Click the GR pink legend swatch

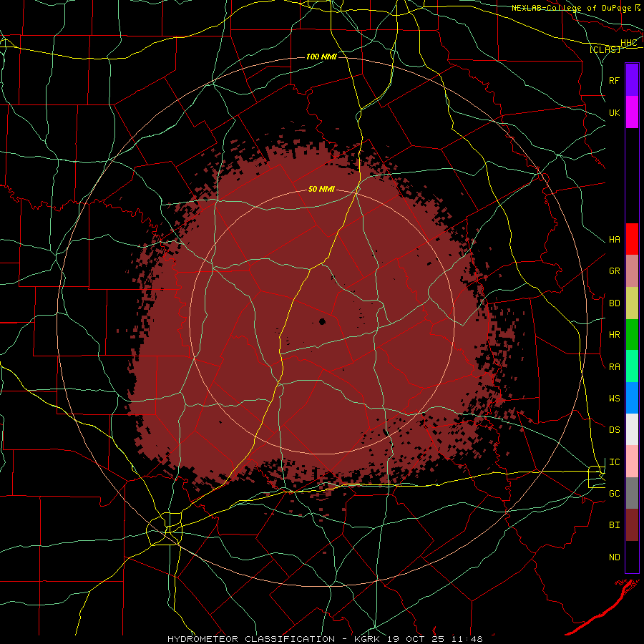click(x=632, y=271)
